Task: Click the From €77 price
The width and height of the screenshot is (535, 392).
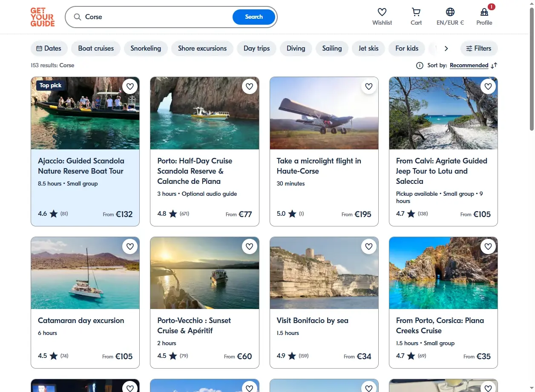Action: coord(239,214)
